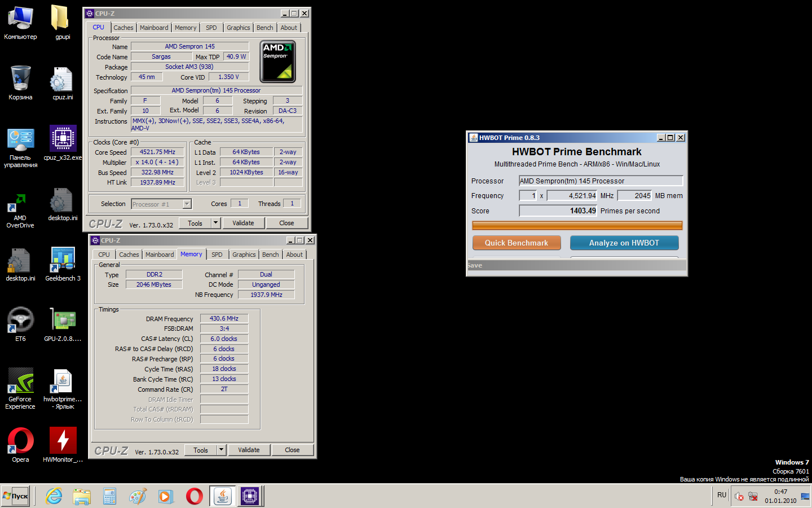This screenshot has height=508, width=812.
Task: Open the Paint taskbar icon
Action: 138,496
